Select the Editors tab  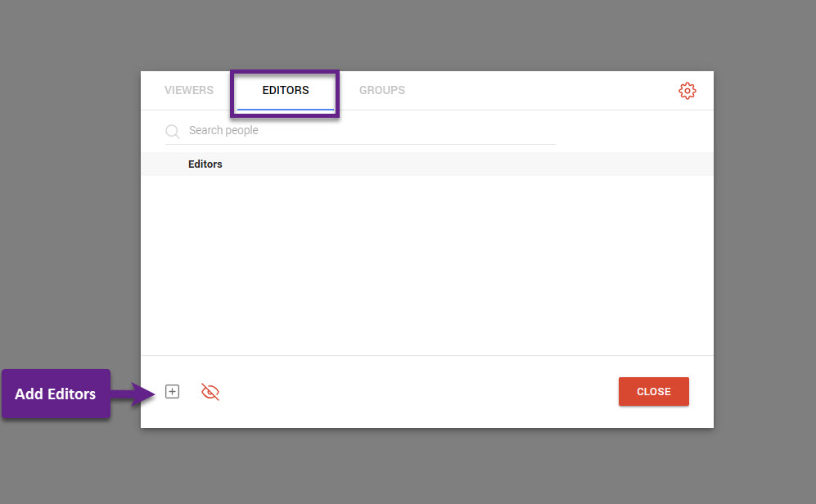pos(286,90)
